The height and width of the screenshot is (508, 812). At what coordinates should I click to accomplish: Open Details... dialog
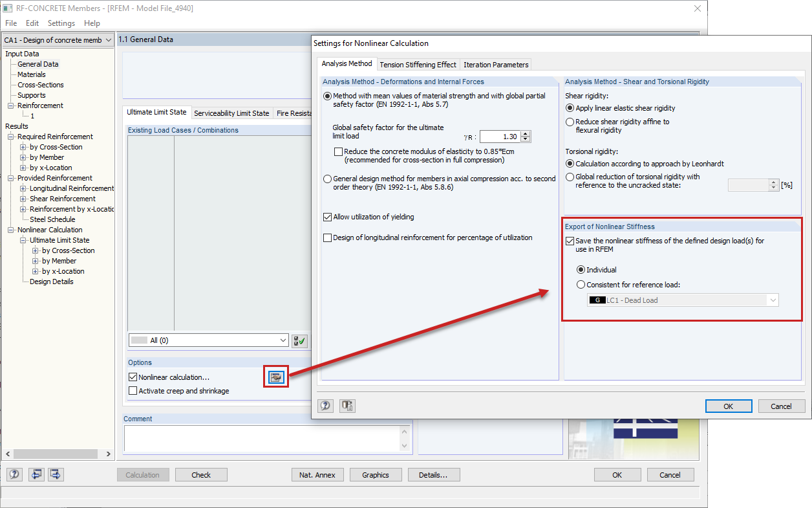[433, 474]
